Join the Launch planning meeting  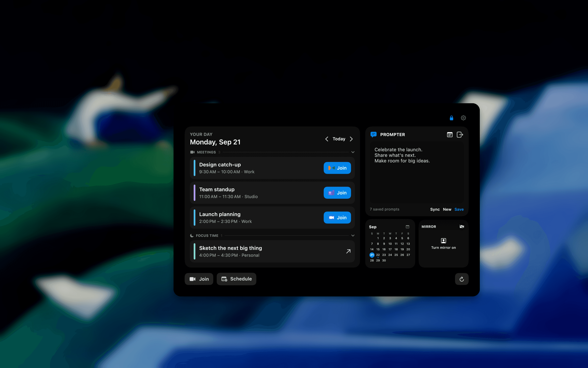pos(337,218)
